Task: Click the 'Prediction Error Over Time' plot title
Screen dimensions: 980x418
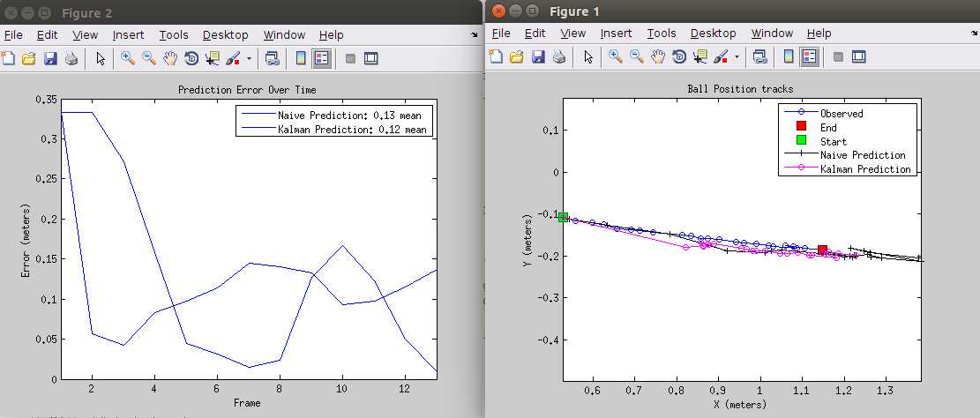Action: 247,90
